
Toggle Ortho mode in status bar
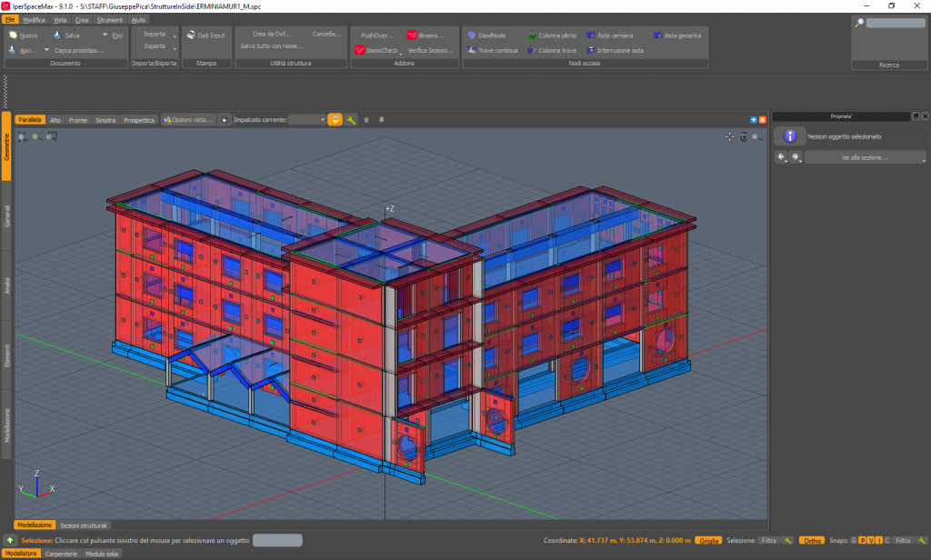coord(812,540)
